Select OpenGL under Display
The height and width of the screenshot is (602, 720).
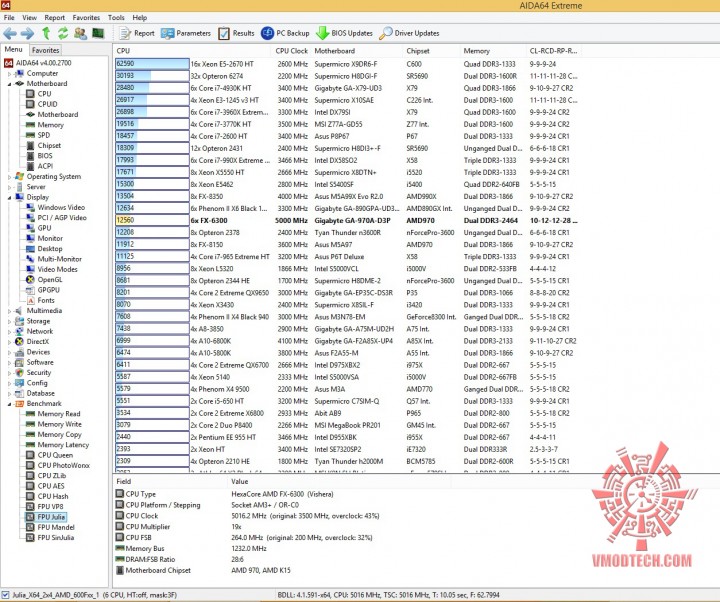click(x=50, y=280)
